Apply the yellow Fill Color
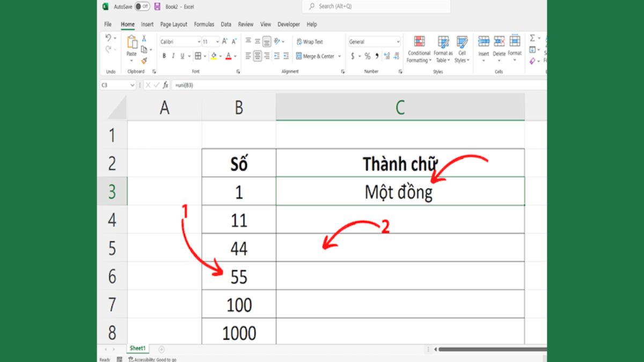 click(213, 56)
